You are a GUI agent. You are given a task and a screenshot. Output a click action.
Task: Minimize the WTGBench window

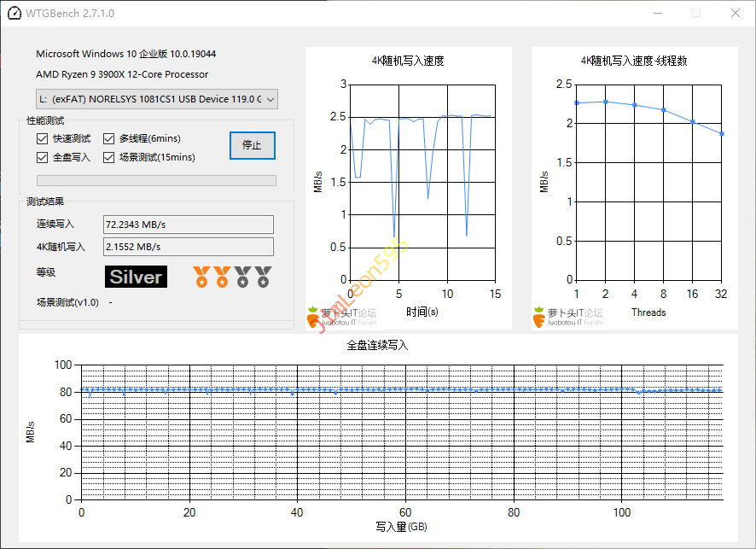coord(657,14)
